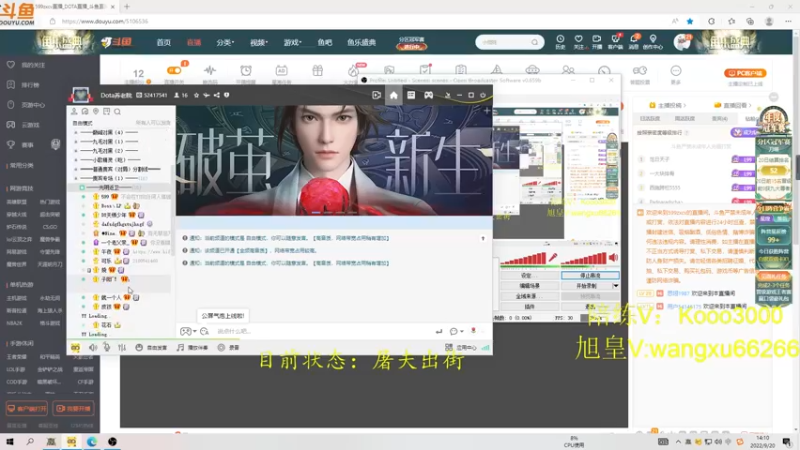The height and width of the screenshot is (450, 800).
Task: Open YY audio mixer settings icon
Action: 122,347
